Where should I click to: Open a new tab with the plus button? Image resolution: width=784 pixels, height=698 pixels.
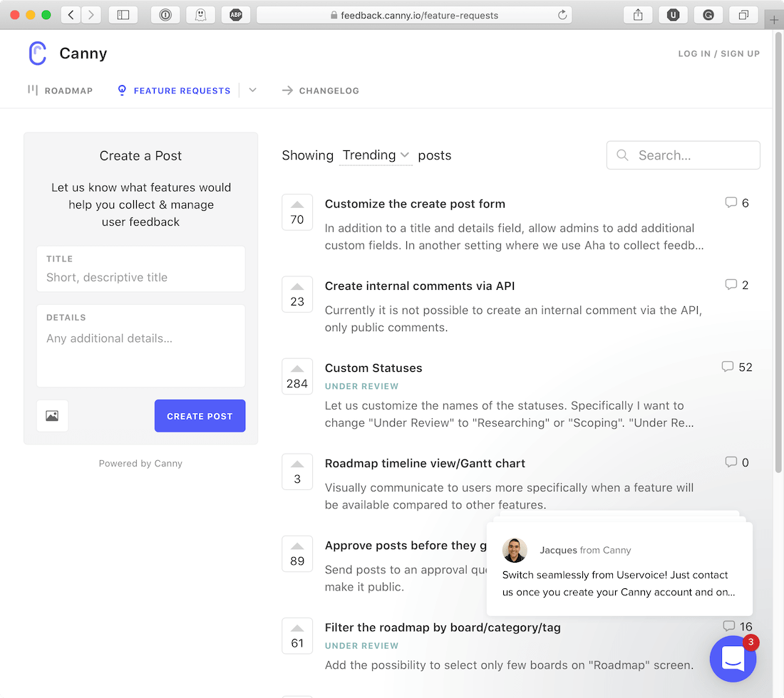click(774, 20)
